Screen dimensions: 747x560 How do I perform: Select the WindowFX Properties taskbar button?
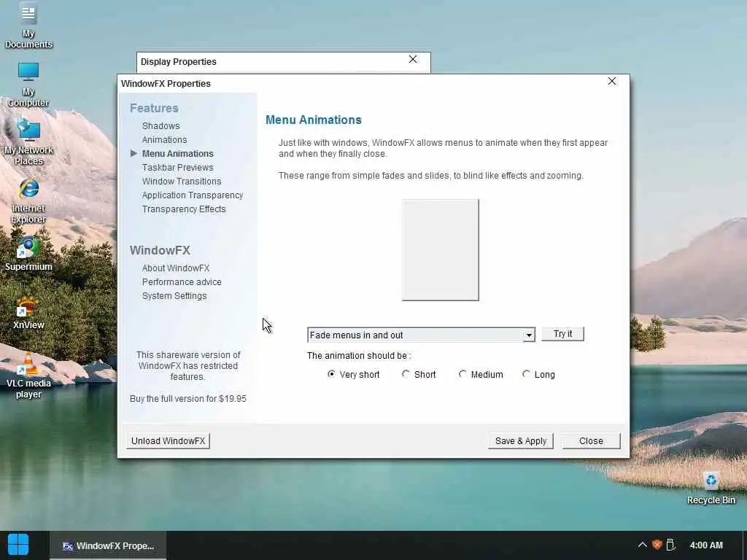[108, 545]
